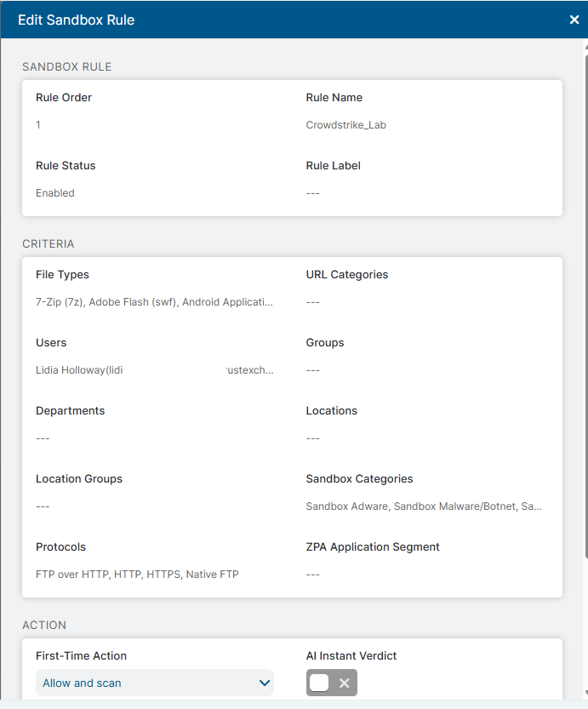Select the File Types value 7-Zip list
Image resolution: width=588 pixels, height=709 pixels.
(154, 302)
